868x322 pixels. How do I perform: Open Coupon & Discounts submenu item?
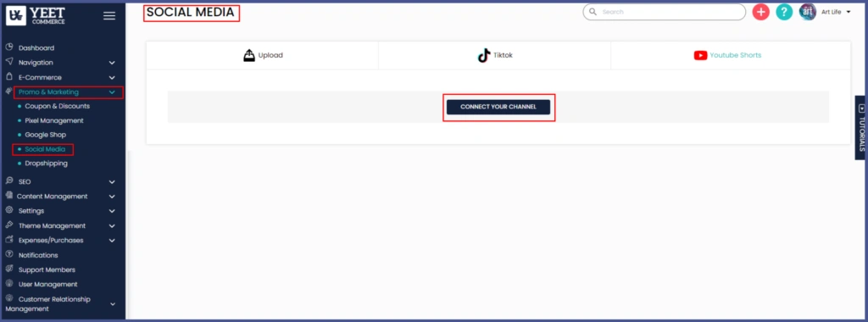(x=57, y=106)
